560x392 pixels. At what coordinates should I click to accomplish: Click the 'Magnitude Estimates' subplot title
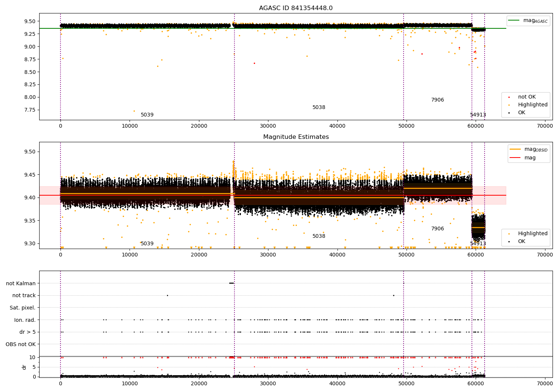[296, 137]
